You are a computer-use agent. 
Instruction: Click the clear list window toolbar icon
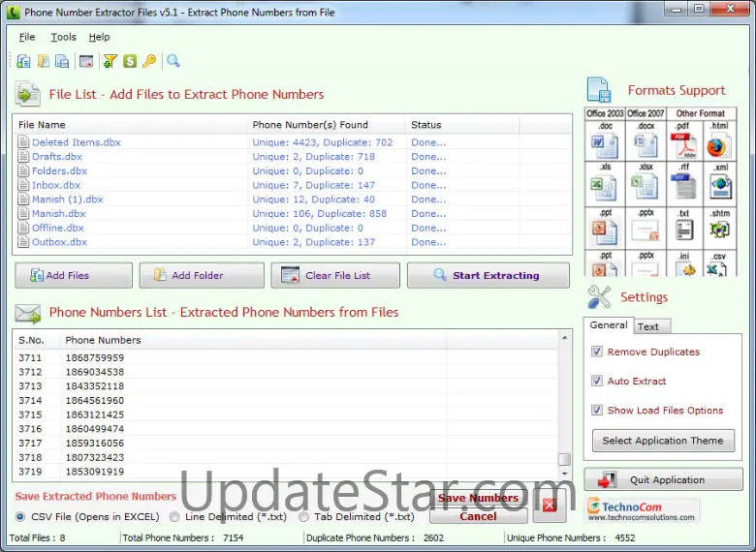click(x=86, y=61)
